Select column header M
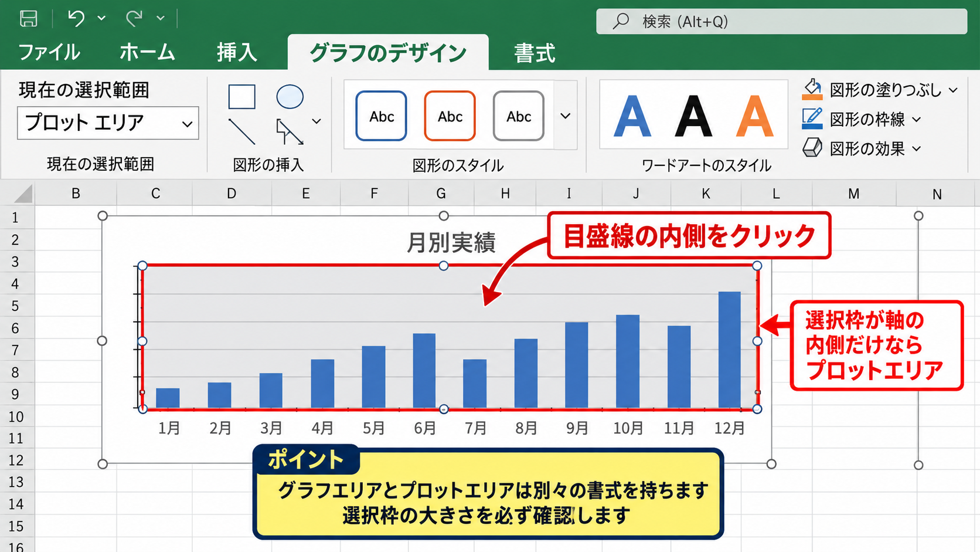The height and width of the screenshot is (552, 980). click(x=853, y=194)
